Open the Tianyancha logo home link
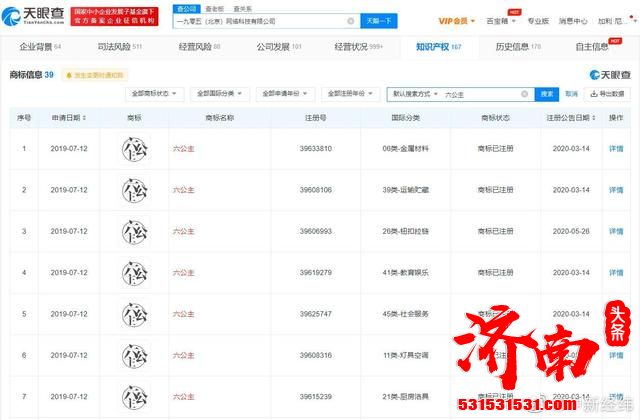640x420 pixels. (x=33, y=16)
